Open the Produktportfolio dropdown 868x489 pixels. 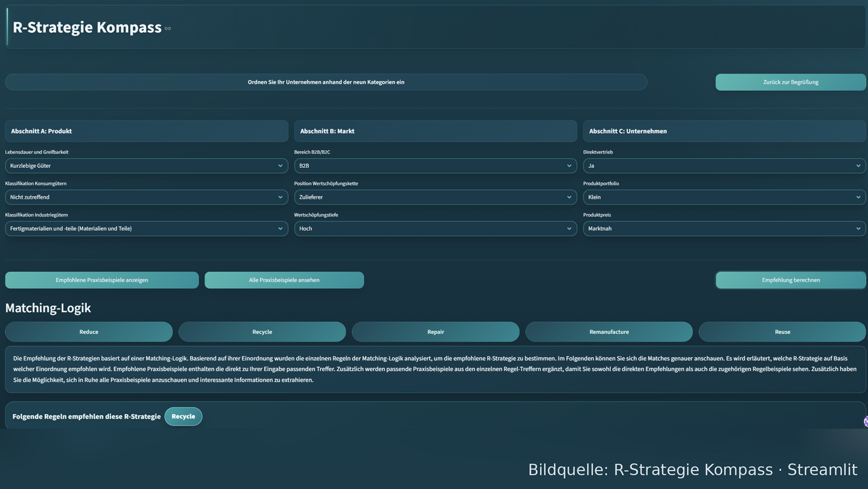click(725, 197)
